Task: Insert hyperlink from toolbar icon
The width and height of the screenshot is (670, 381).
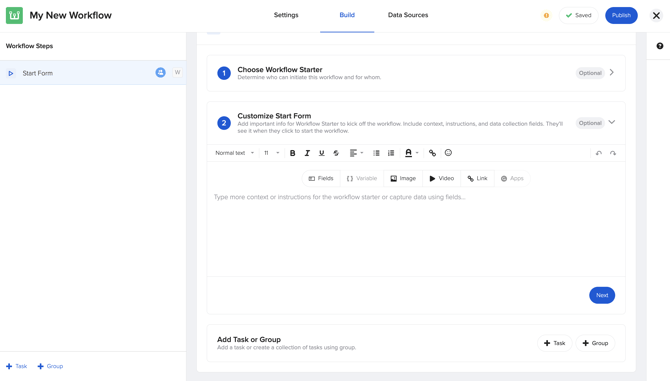Action: tap(432, 153)
